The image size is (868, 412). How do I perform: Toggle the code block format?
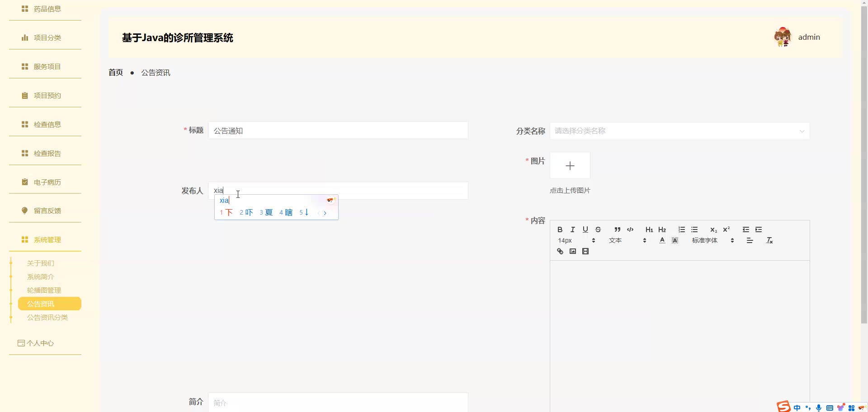(630, 229)
